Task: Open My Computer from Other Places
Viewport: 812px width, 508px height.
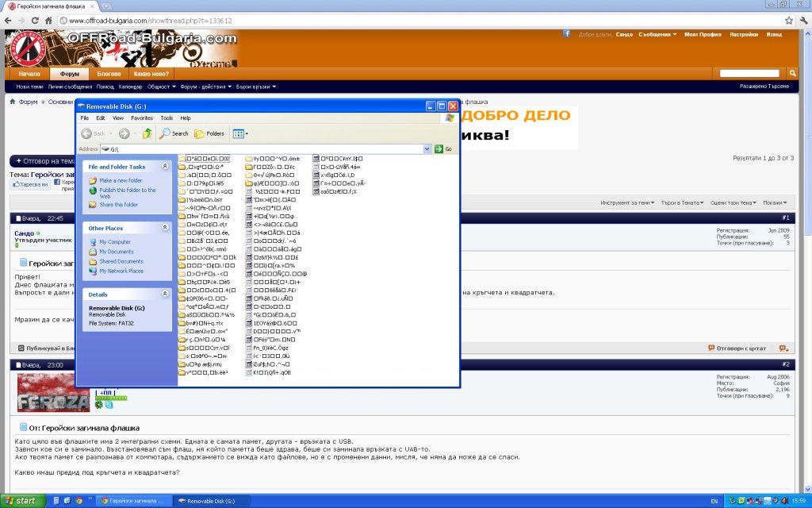Action: pyautogui.click(x=115, y=242)
